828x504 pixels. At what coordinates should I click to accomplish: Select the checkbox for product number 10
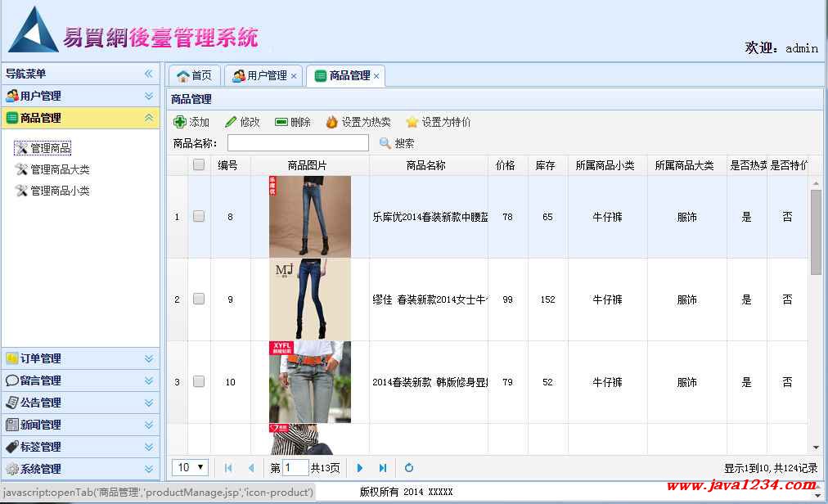click(x=199, y=382)
